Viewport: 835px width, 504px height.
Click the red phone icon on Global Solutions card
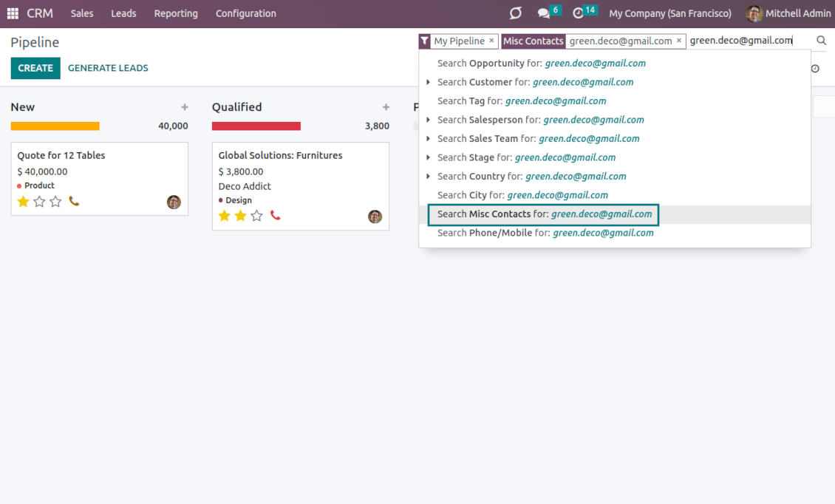[275, 216]
